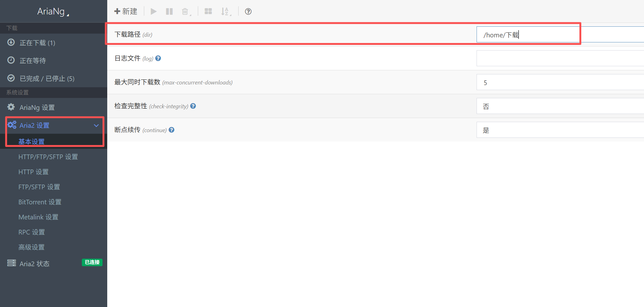Open the trash delete tasks menu
The image size is (644, 307).
[186, 12]
